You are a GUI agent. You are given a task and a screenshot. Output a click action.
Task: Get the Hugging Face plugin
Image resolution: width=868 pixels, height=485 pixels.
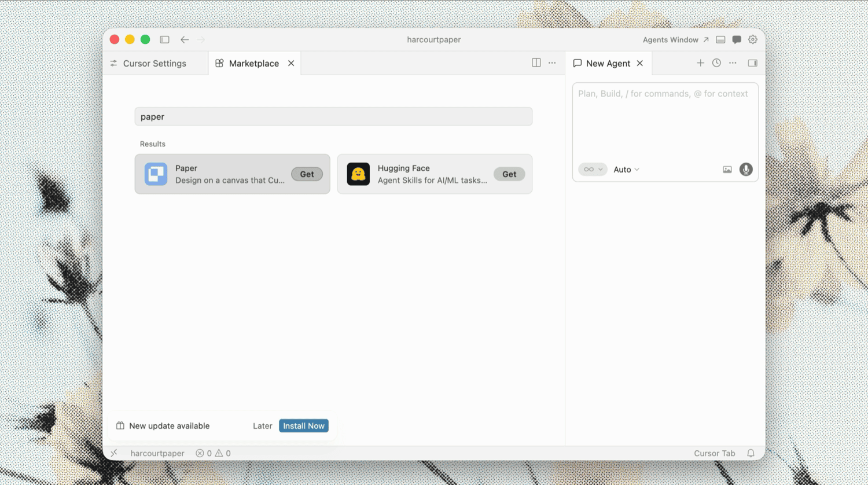tap(509, 174)
